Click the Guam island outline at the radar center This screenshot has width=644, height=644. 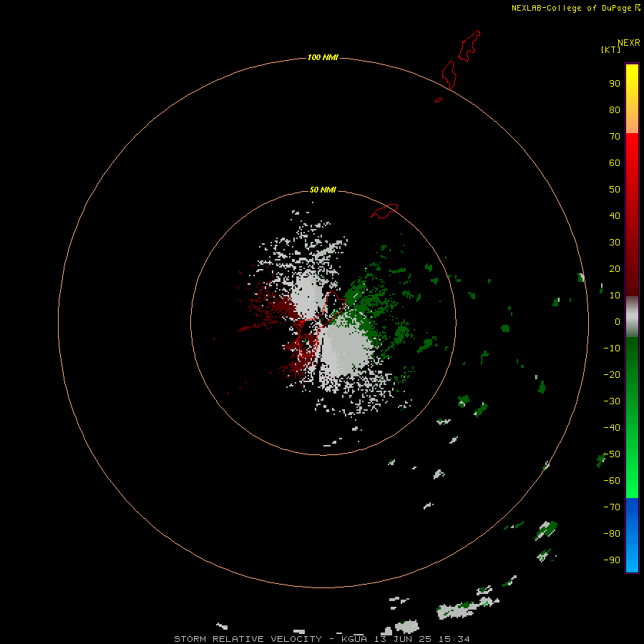tap(320, 323)
